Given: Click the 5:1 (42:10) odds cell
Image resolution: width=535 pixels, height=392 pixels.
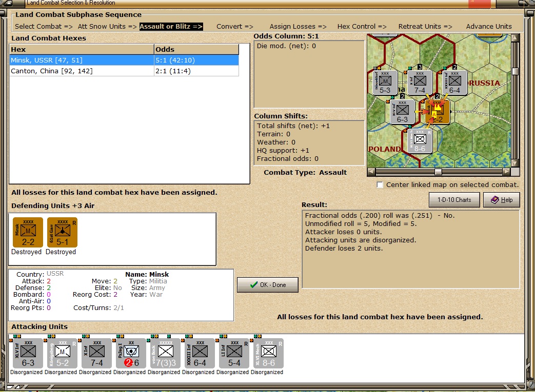Looking at the screenshot, I should point(196,60).
